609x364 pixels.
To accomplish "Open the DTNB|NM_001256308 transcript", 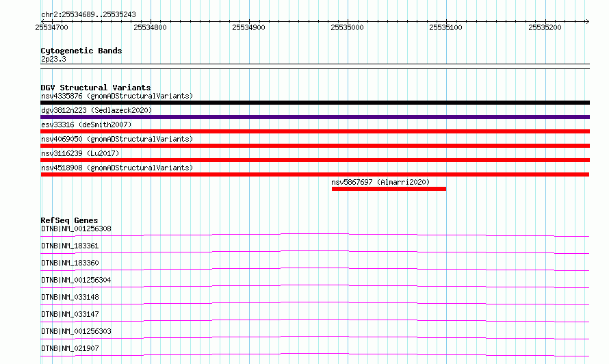I will 76,229.
